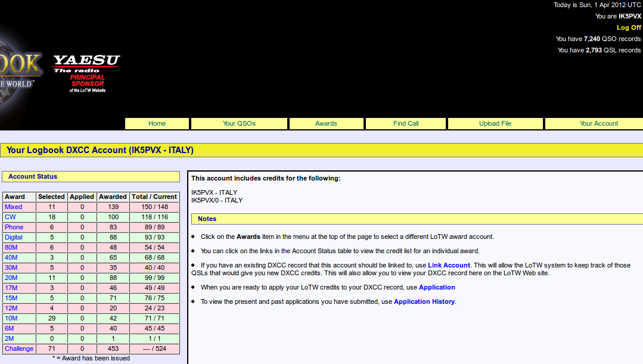
Task: Click the --- / 524 Challenge total cell
Action: pyautogui.click(x=154, y=349)
